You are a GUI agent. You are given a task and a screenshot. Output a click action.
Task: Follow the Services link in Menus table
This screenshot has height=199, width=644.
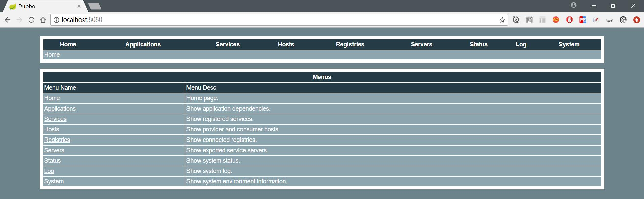(55, 119)
